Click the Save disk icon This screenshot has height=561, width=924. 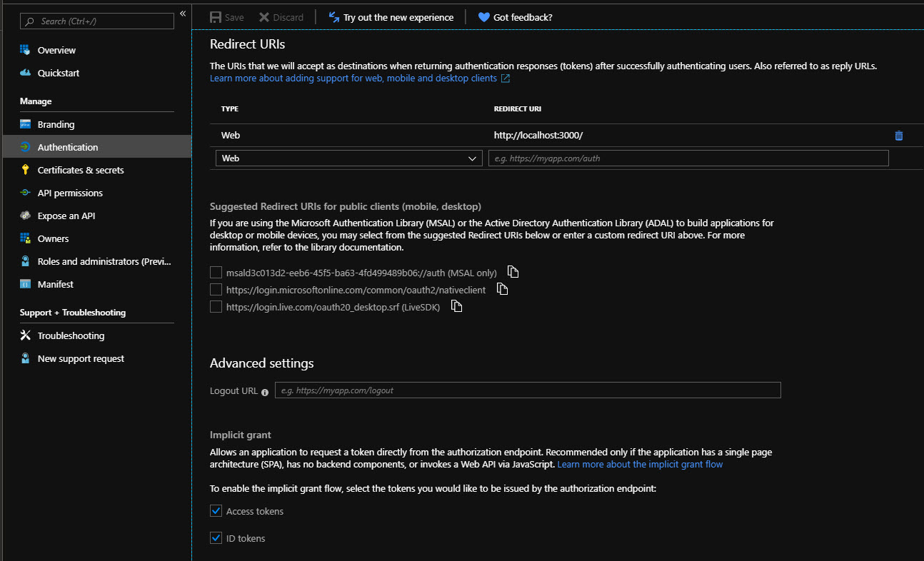click(x=216, y=17)
